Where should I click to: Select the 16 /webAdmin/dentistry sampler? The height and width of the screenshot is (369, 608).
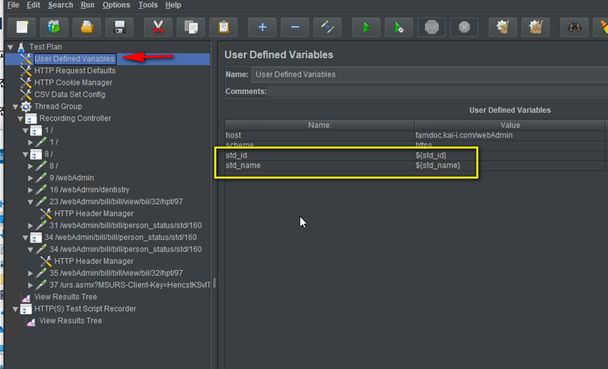click(89, 190)
